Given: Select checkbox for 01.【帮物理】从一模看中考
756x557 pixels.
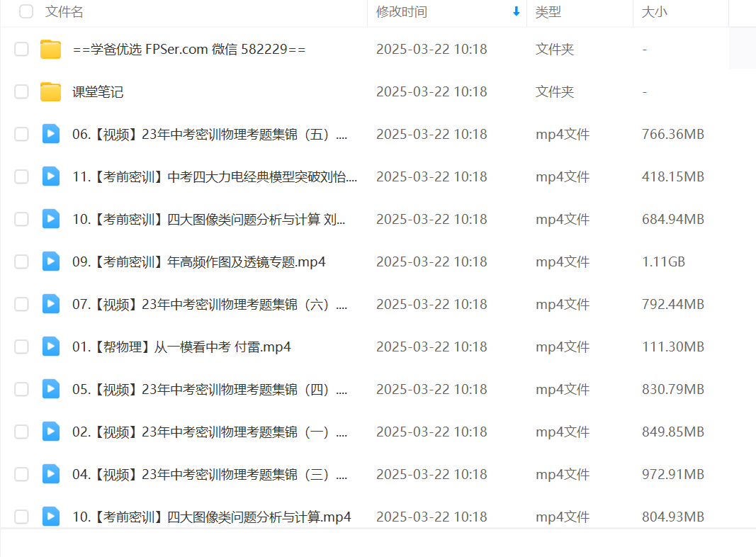Looking at the screenshot, I should coord(21,347).
